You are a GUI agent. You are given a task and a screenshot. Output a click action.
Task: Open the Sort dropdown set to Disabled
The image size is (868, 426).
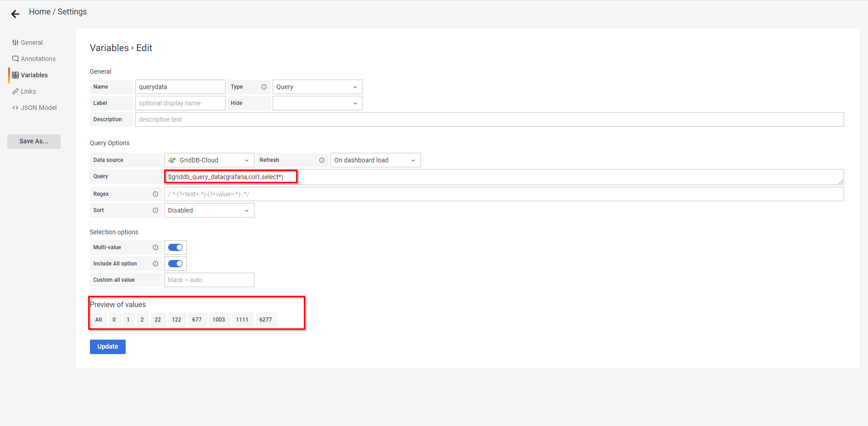tap(208, 210)
